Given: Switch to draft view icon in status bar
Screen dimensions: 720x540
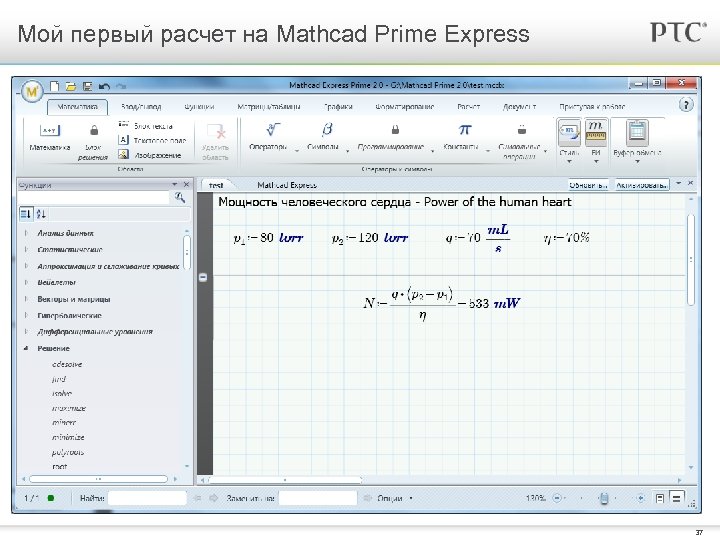Looking at the screenshot, I should pos(676,498).
